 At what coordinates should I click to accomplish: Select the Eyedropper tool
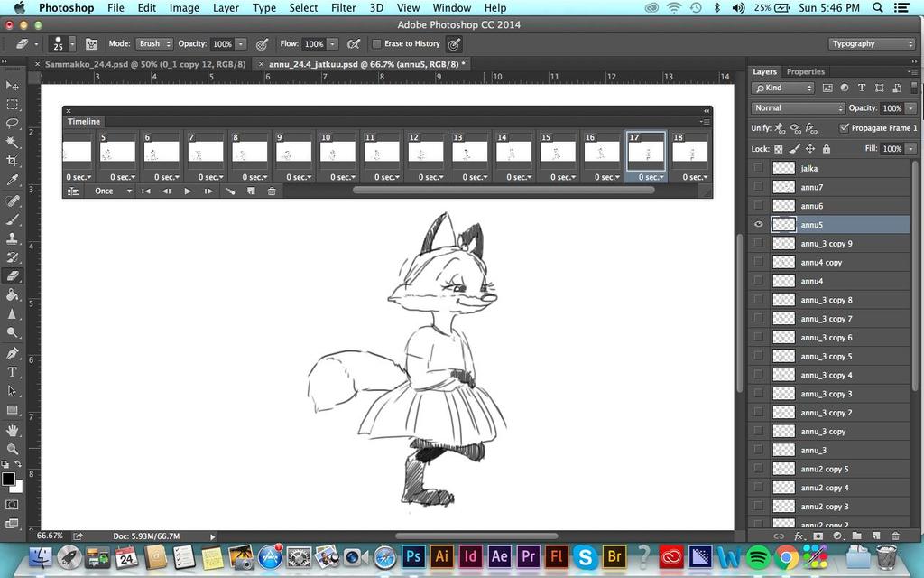12,181
